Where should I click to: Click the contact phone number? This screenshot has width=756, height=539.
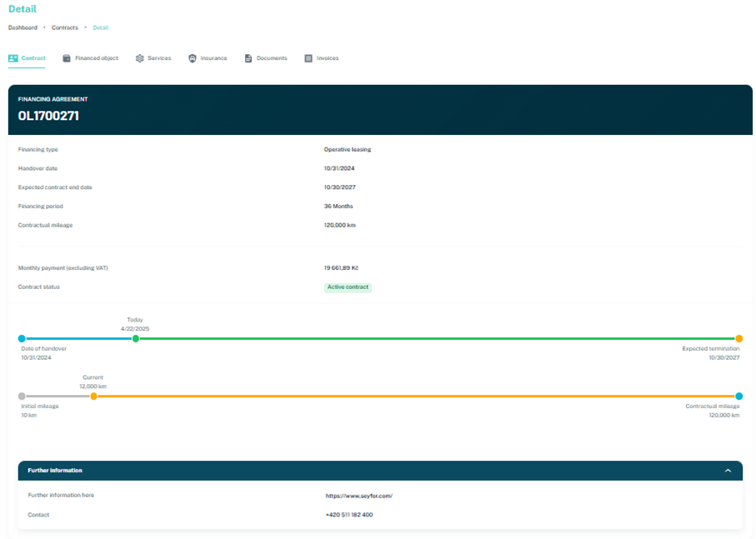coord(349,515)
